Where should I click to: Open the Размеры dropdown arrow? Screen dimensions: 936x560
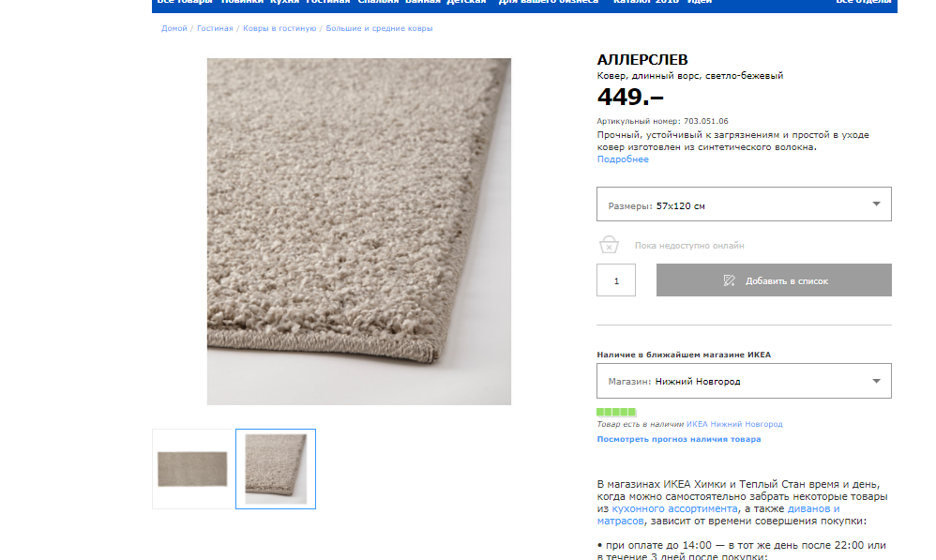(876, 204)
